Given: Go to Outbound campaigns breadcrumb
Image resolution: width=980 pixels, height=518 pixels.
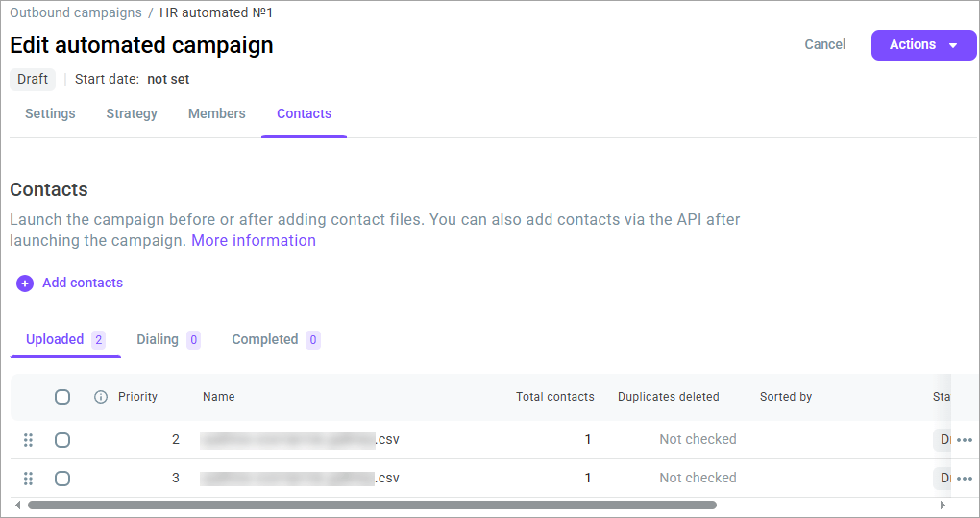Looking at the screenshot, I should coord(76,12).
